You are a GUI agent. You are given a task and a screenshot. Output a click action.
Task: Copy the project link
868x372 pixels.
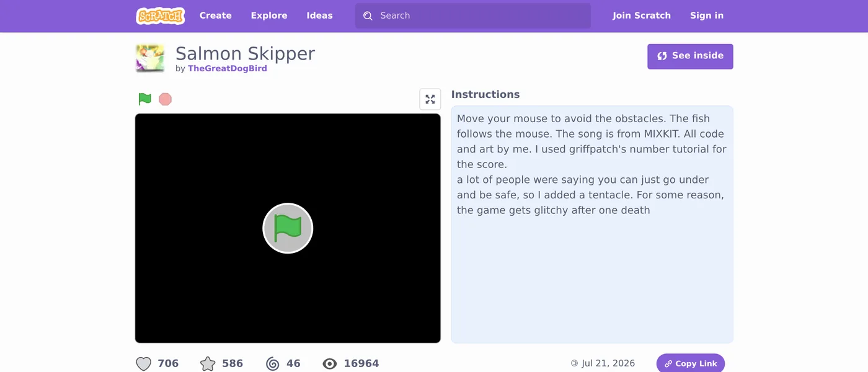691,363
